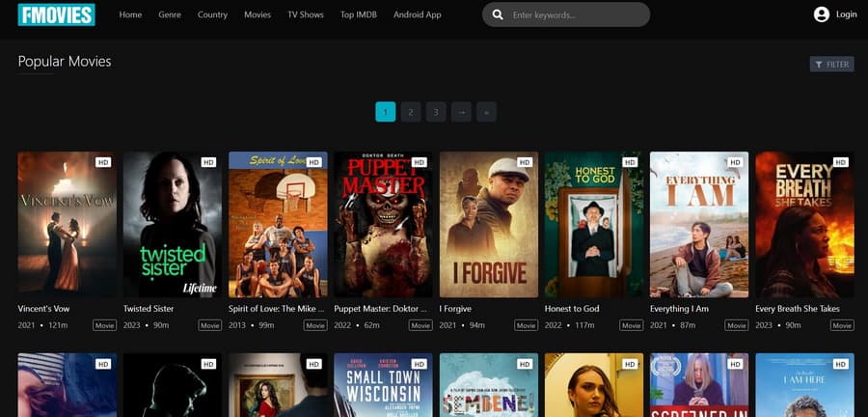Viewport: 868px width, 417px height.
Task: Click the HD badge on Twisted Sister
Action: point(208,162)
